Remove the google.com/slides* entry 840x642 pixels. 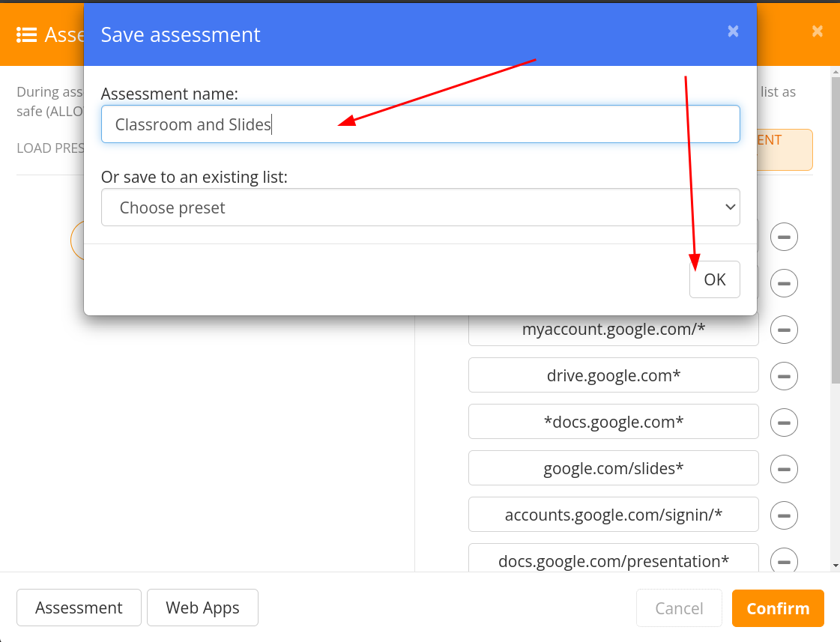click(784, 469)
